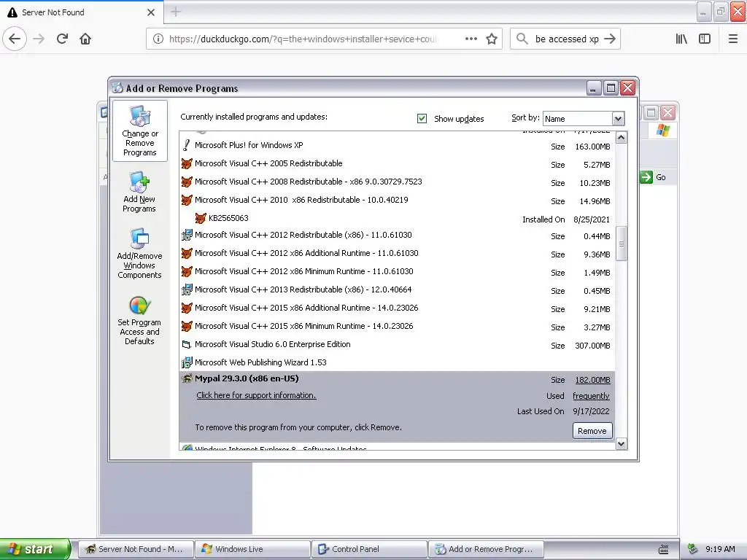The height and width of the screenshot is (560, 747).
Task: Click the 'be accessed xp' search field
Action: [566, 39]
